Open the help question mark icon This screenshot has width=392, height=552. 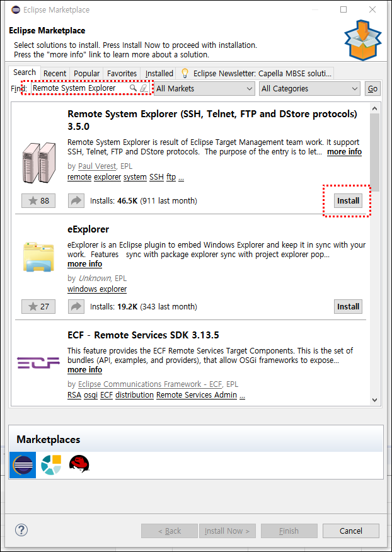tap(21, 530)
